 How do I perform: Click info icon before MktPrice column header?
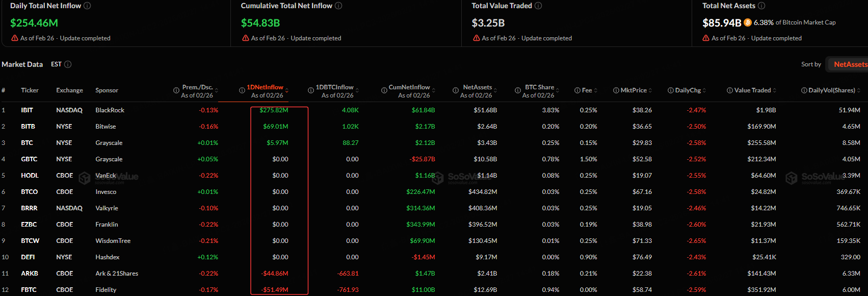pos(616,90)
